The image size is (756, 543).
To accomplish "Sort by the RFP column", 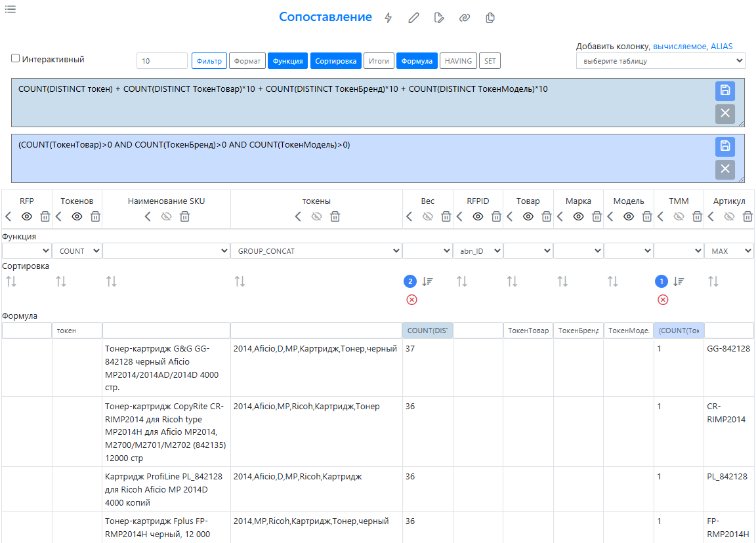I will point(11,281).
